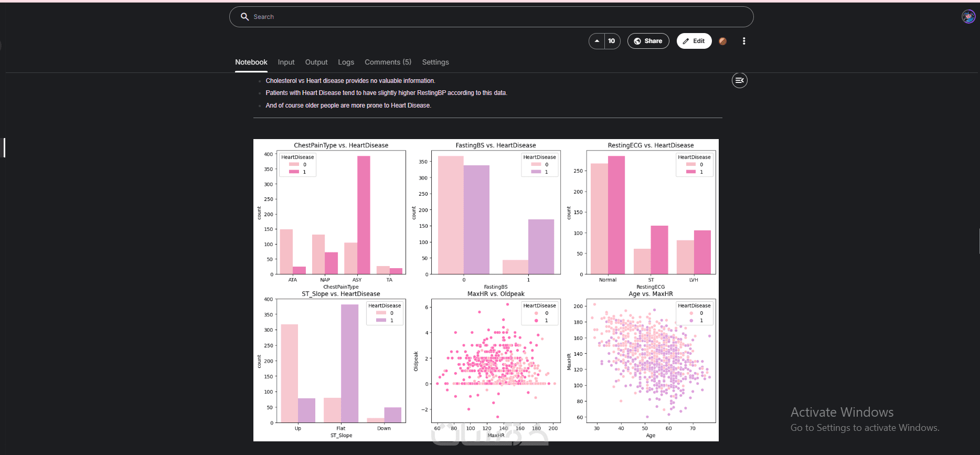Click the globe icon in Share

(637, 41)
